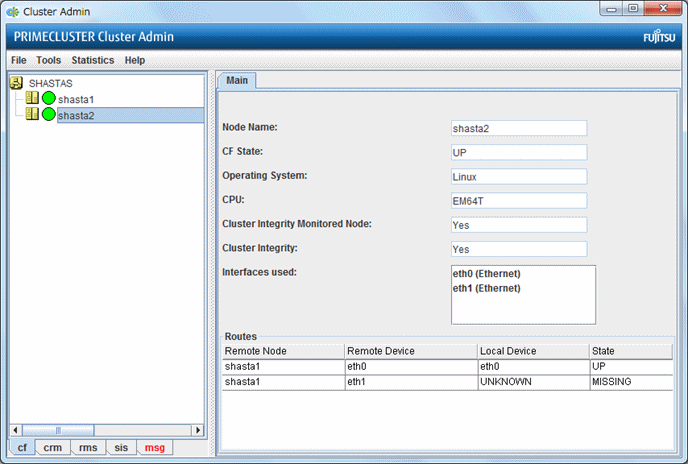Viewport: 688px width, 464px height.
Task: Switch to the crm tab
Action: pyautogui.click(x=53, y=448)
